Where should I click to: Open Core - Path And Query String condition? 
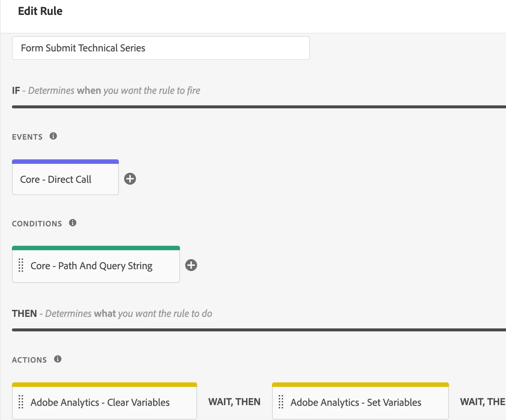click(x=92, y=266)
